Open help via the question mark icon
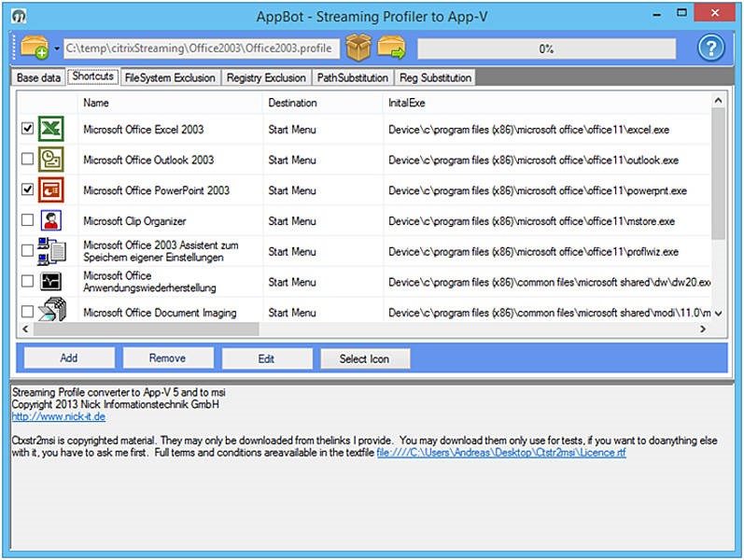This screenshot has height=560, width=744. pos(710,48)
